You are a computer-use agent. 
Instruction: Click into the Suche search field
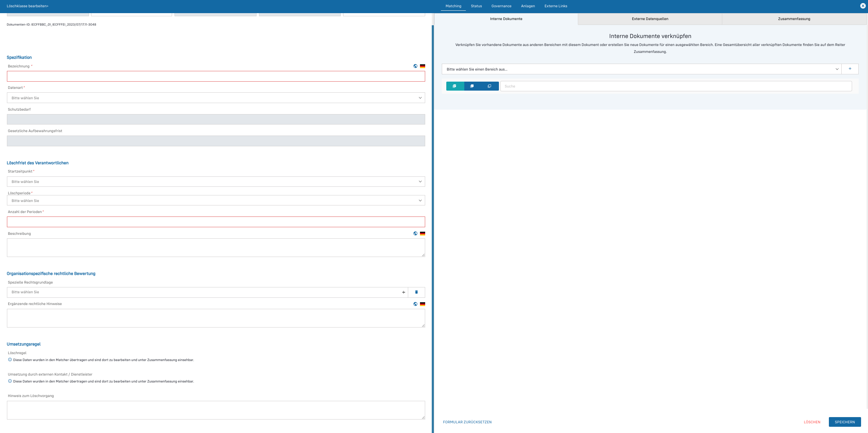pyautogui.click(x=675, y=86)
